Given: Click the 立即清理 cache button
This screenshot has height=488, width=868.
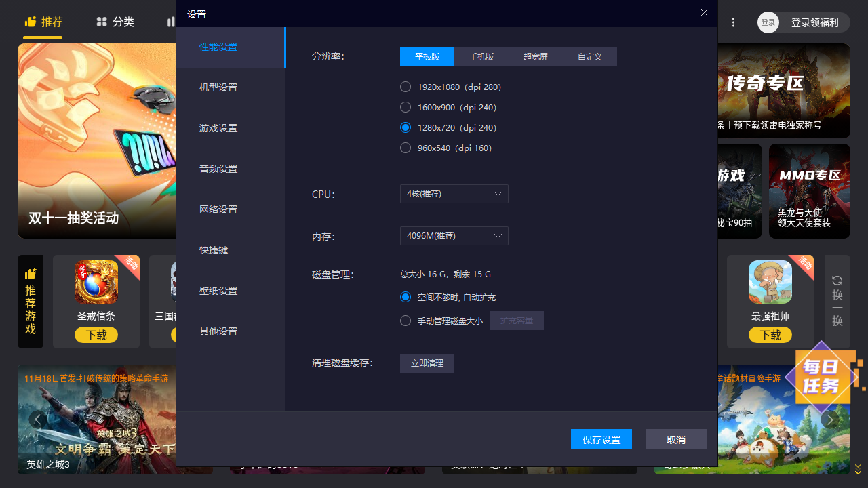Looking at the screenshot, I should tap(427, 363).
